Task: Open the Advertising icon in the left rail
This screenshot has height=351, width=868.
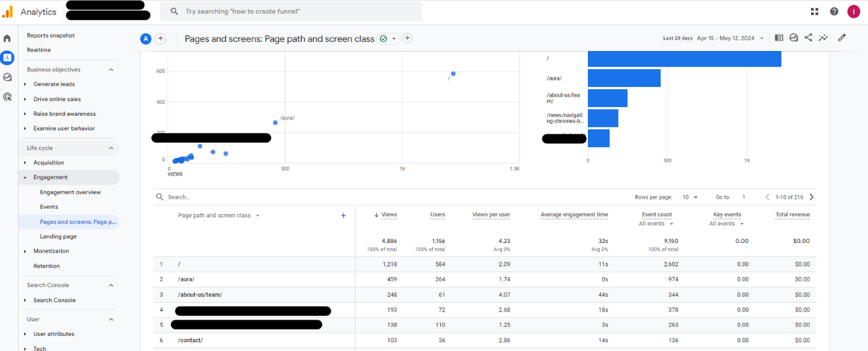Action: tap(8, 97)
